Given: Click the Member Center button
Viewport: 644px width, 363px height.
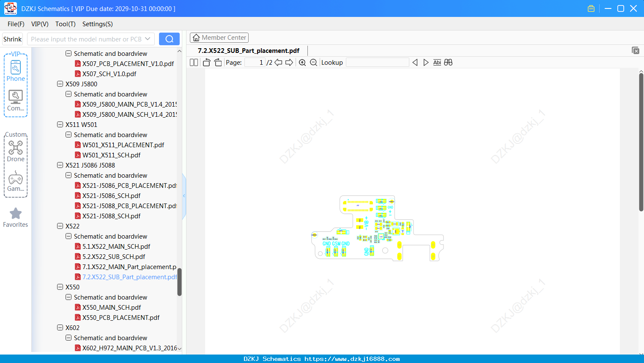Looking at the screenshot, I should tap(219, 38).
